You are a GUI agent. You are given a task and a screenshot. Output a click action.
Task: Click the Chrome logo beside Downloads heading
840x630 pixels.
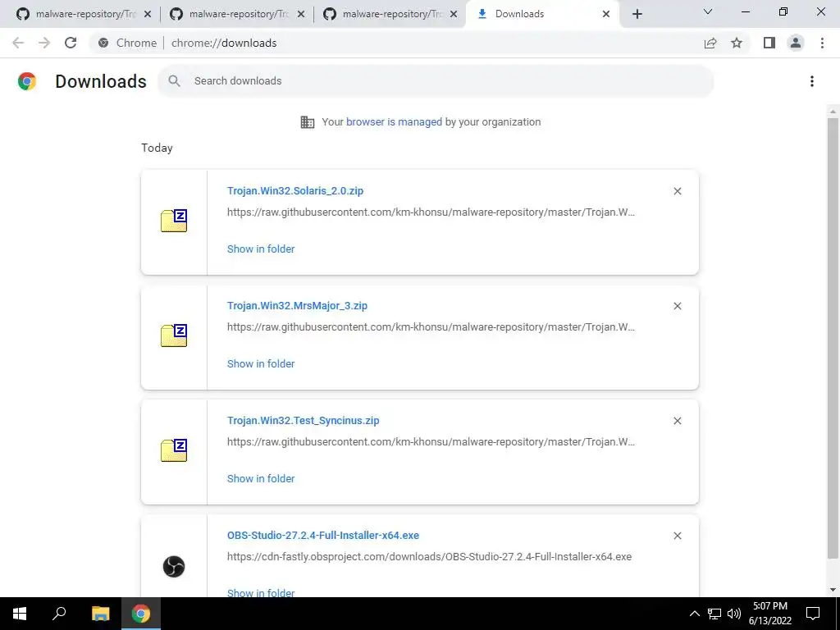tap(27, 81)
